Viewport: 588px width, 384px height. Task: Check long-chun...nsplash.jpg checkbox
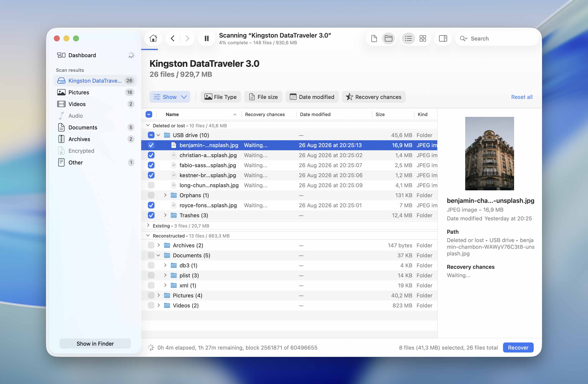[x=151, y=185]
